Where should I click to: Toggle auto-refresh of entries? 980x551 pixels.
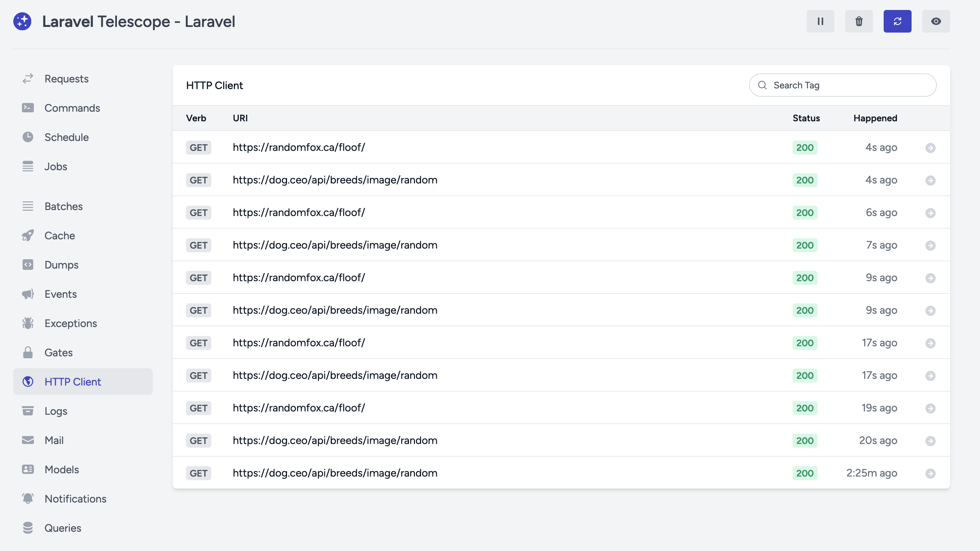click(897, 21)
